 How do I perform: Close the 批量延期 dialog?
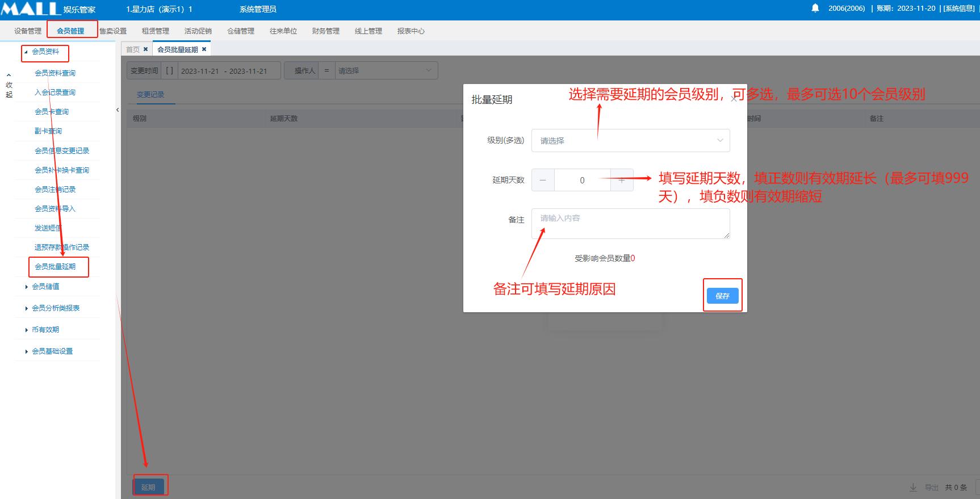(734, 99)
